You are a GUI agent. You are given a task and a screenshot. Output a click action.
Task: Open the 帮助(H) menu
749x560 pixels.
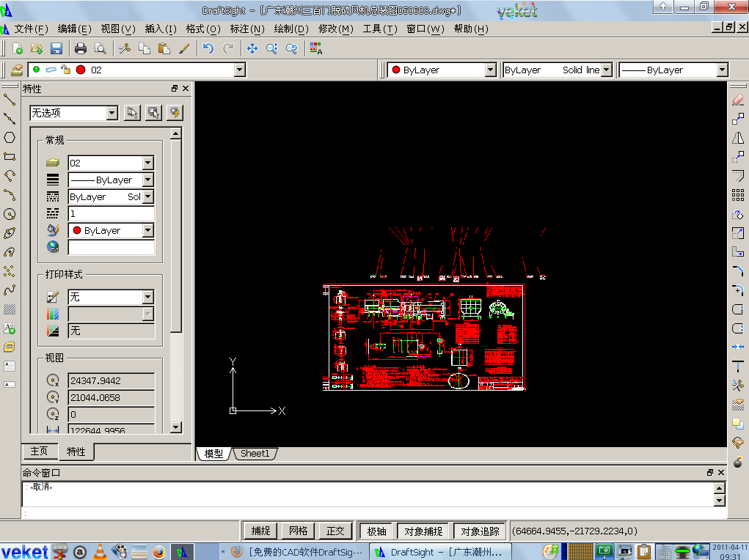[x=471, y=29]
